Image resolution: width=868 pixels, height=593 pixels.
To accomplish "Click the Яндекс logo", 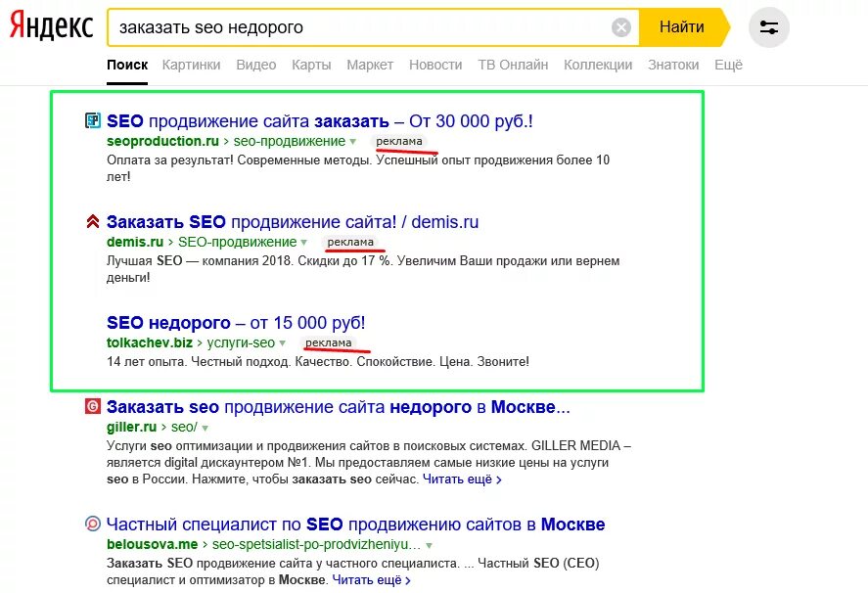I will click(52, 26).
